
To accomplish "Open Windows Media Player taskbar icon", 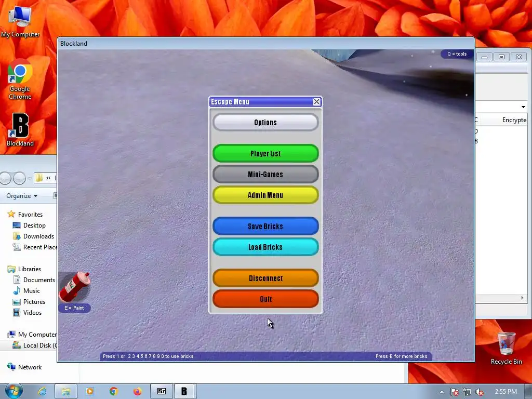I will click(x=90, y=391).
